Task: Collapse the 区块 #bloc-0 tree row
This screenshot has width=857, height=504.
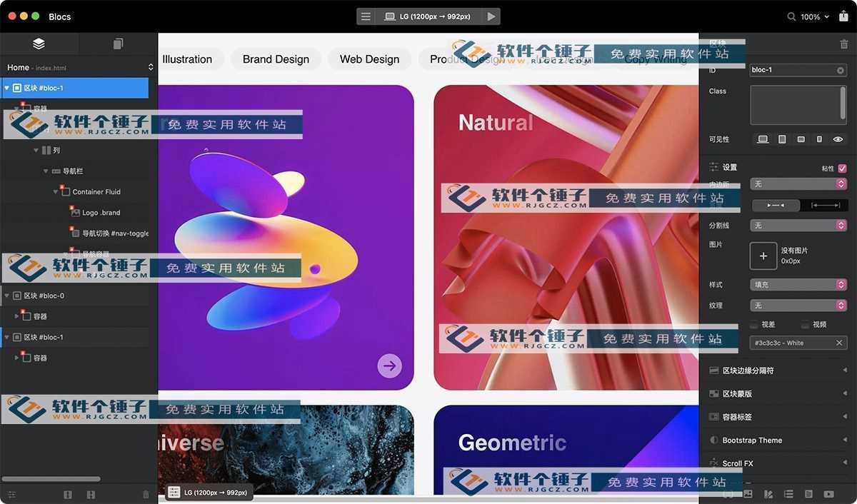Action: pos(7,296)
